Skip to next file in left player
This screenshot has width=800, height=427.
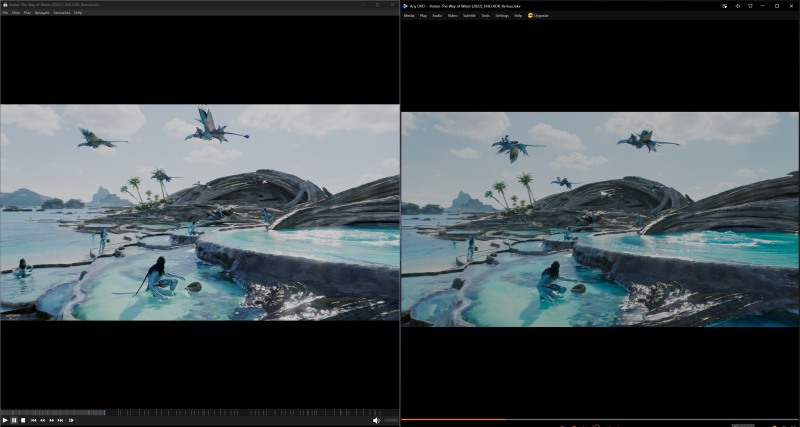pos(61,421)
